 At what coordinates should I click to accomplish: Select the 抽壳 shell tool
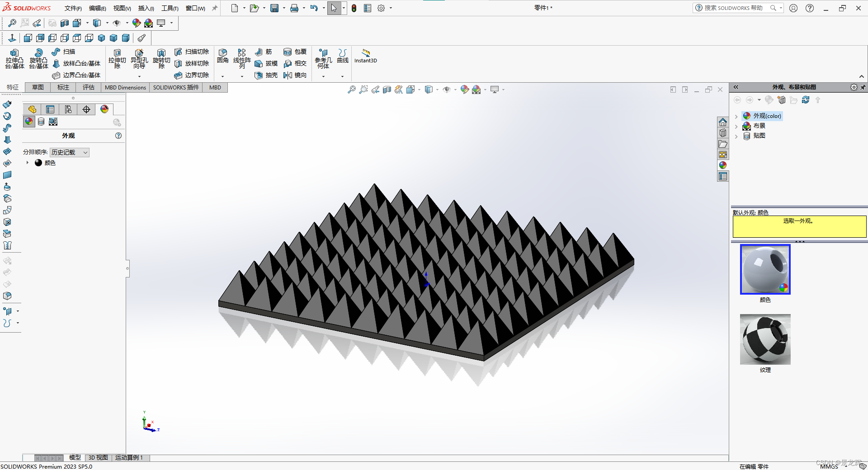(x=266, y=75)
